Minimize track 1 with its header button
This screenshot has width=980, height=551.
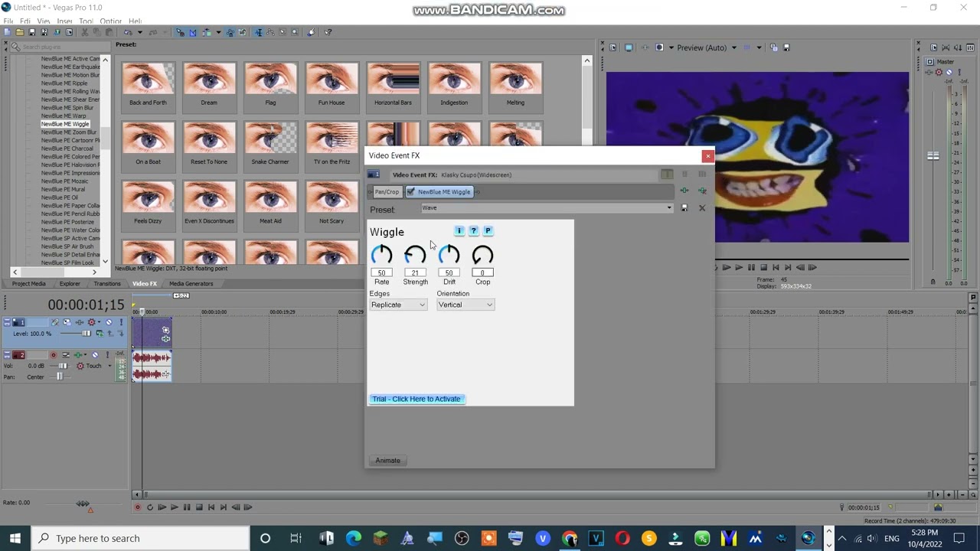(7, 320)
